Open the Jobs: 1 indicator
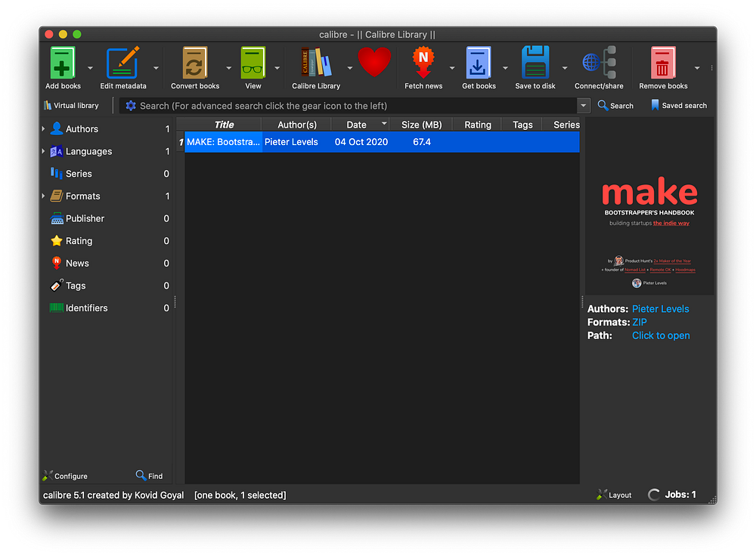Viewport: 756px width, 556px height. (x=672, y=495)
